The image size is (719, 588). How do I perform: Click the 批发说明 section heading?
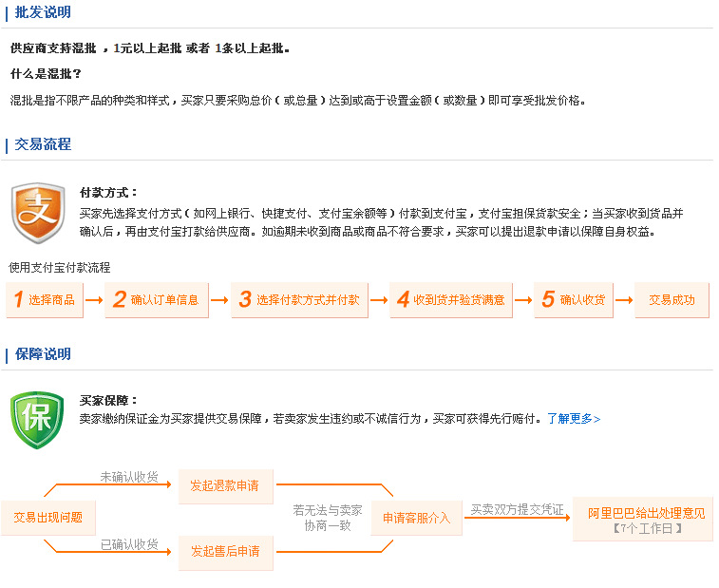coord(43,12)
